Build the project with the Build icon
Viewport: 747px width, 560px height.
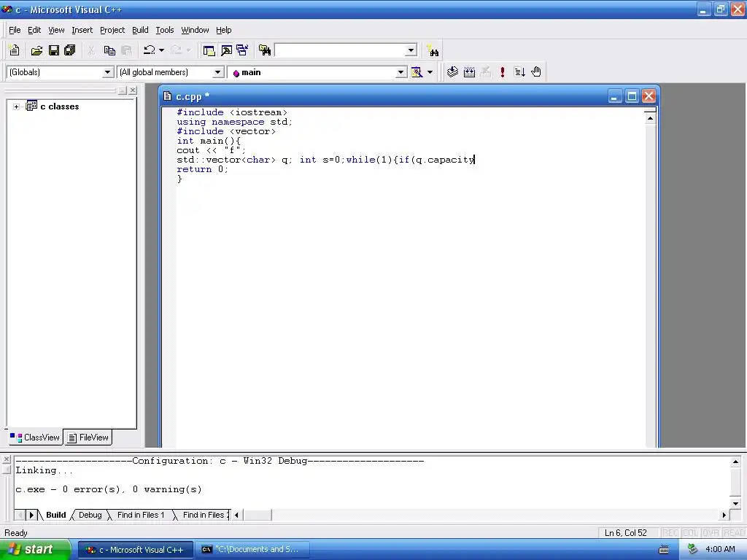coord(469,72)
